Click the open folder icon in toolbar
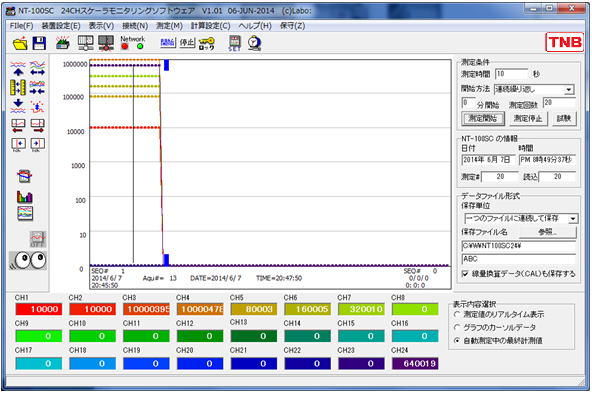Screen dimensions: 592x393 point(20,43)
